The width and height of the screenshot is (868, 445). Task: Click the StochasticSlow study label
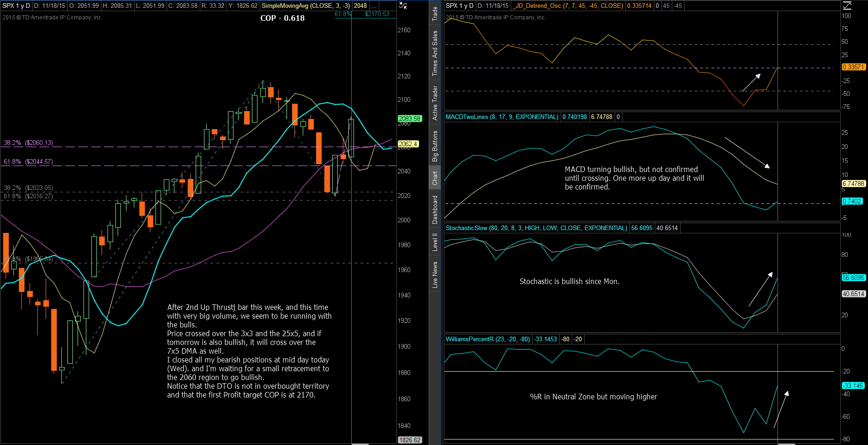(x=536, y=228)
